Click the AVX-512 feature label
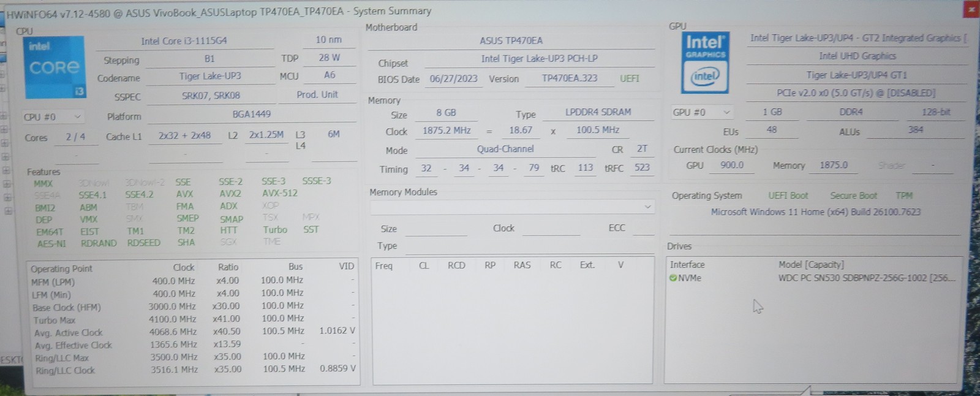Image resolution: width=980 pixels, height=396 pixels. coord(280,193)
